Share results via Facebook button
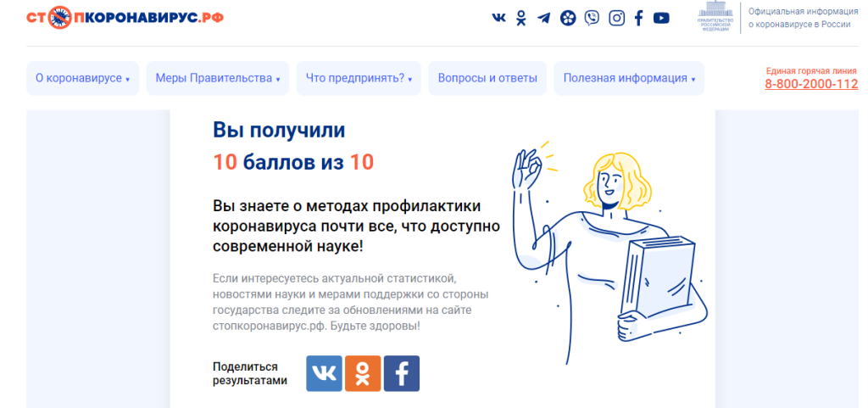Image resolution: width=868 pixels, height=408 pixels. 402,373
